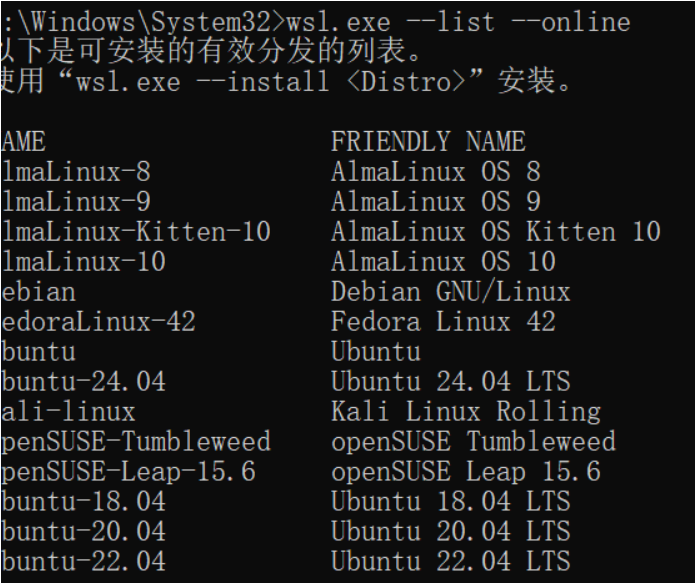Select the Fedora Linux 42 friendly name

click(x=443, y=322)
